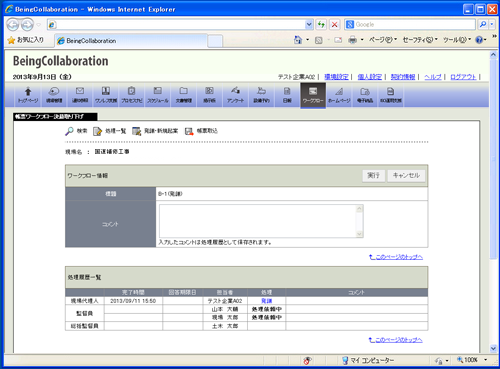Open the ページ(P) menu dropdown
500x369 pixels.
383,40
